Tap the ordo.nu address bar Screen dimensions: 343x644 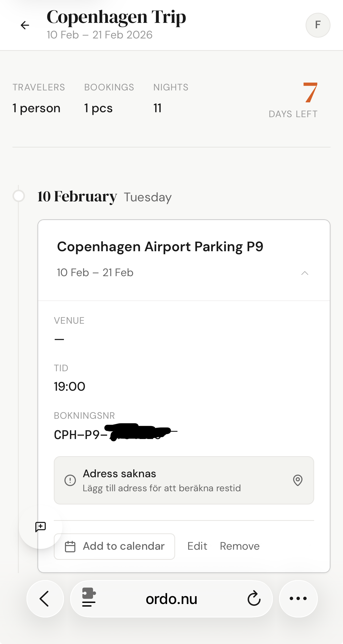(171, 599)
